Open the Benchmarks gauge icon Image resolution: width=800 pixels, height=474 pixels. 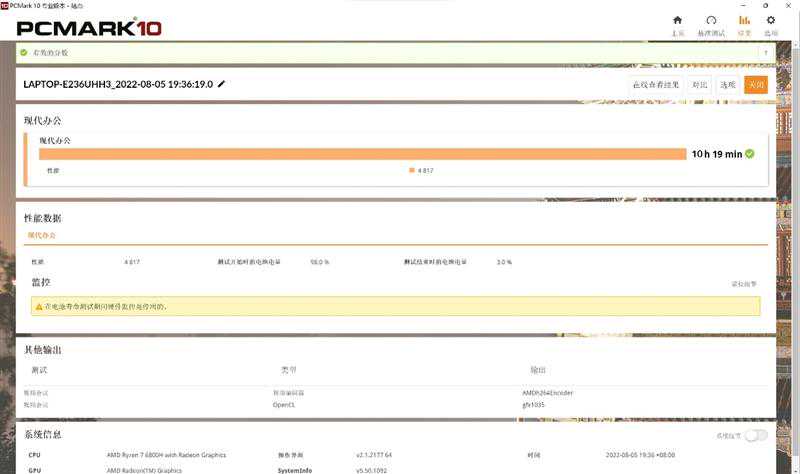click(711, 21)
